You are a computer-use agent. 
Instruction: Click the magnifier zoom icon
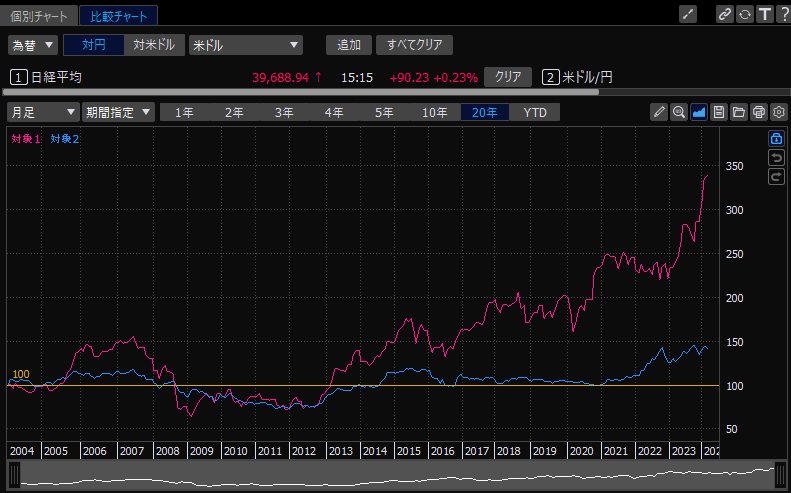679,112
